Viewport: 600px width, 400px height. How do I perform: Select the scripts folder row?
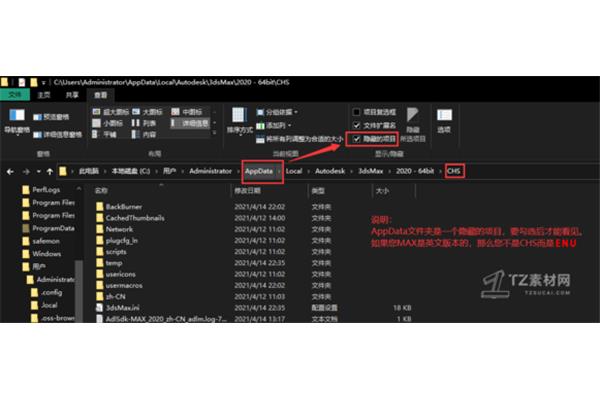(253, 251)
